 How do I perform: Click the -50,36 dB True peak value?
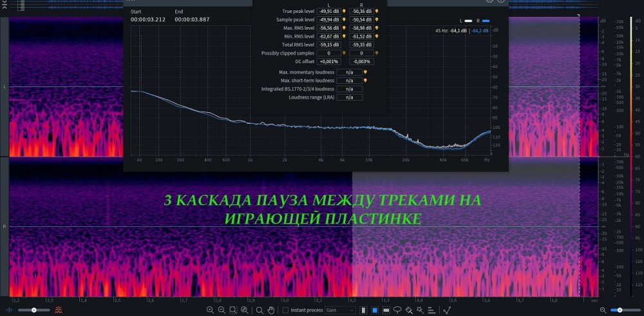361,11
